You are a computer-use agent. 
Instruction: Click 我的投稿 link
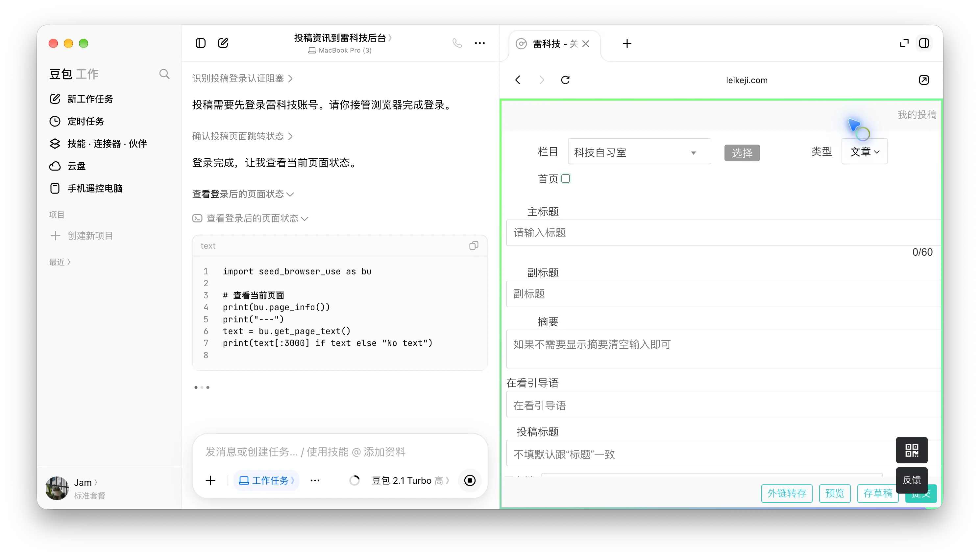[x=917, y=115]
